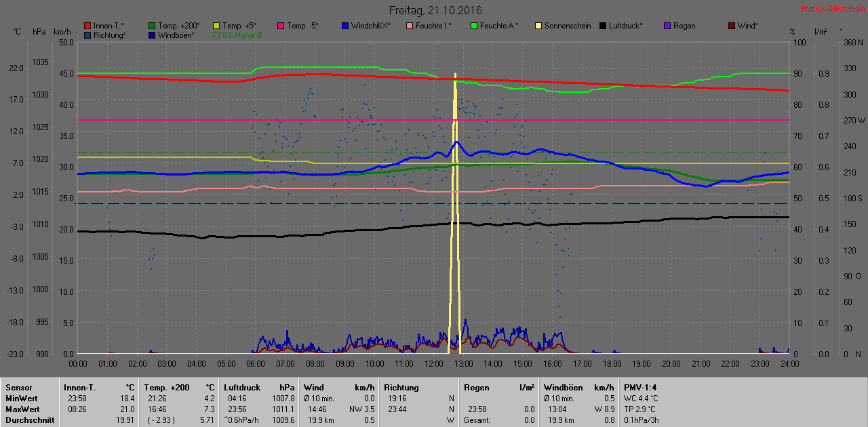
Task: Click the salmon Feuchte I. legend square
Action: pos(410,26)
